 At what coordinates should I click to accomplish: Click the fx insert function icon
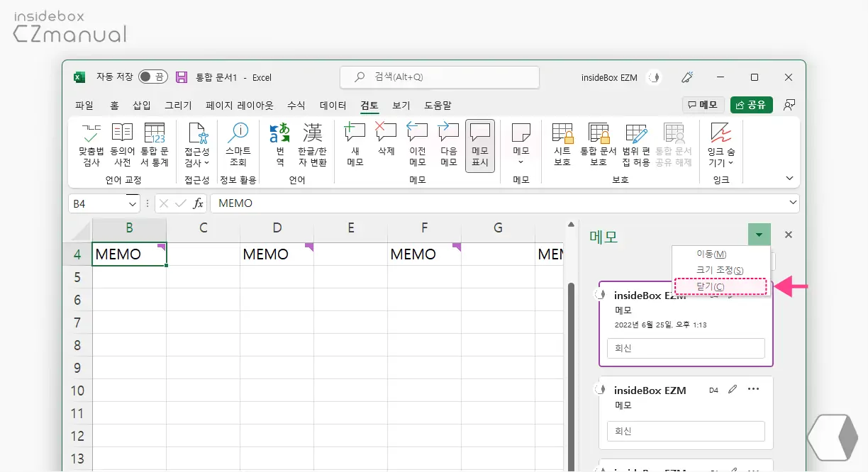point(199,203)
